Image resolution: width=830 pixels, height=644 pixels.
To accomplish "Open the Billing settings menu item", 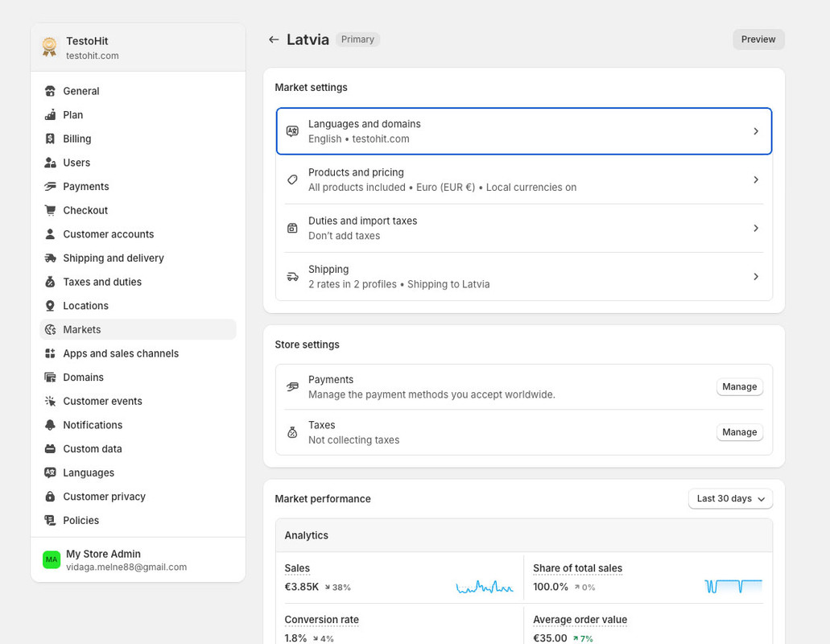I will [x=77, y=139].
